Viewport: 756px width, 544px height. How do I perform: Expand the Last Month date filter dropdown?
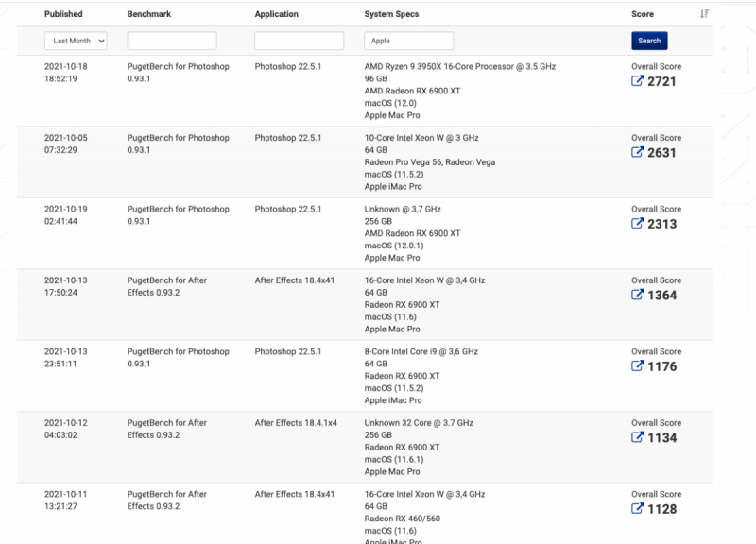76,41
